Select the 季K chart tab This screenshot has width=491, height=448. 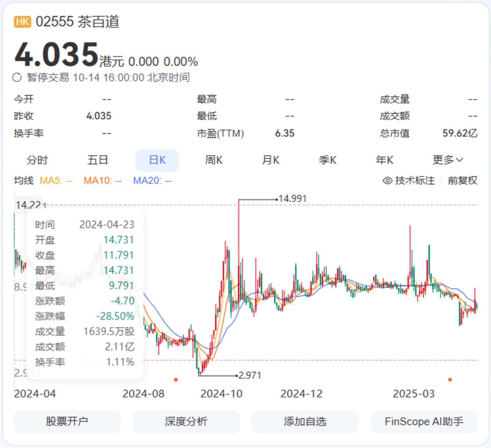pos(328,160)
